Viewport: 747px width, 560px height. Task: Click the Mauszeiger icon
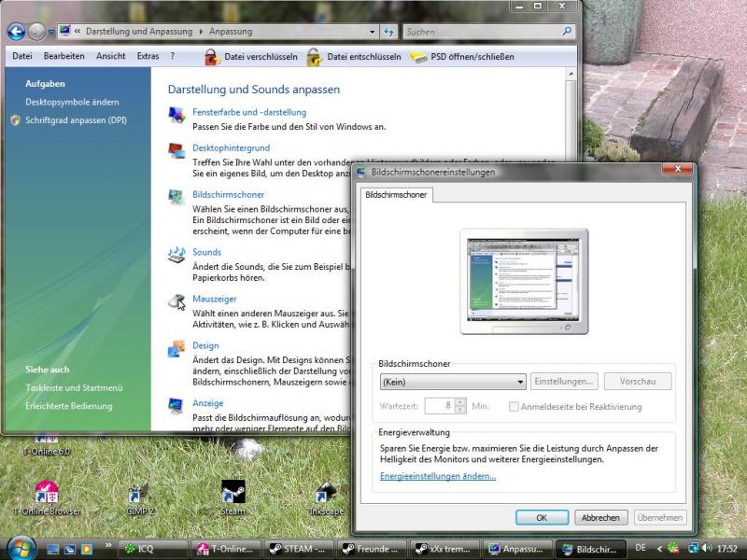pos(176,301)
